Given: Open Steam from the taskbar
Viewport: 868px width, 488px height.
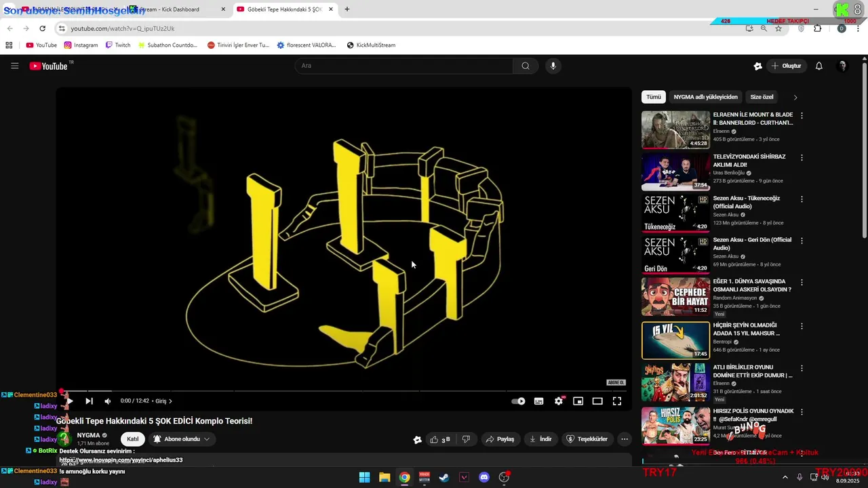Looking at the screenshot, I should [444, 477].
